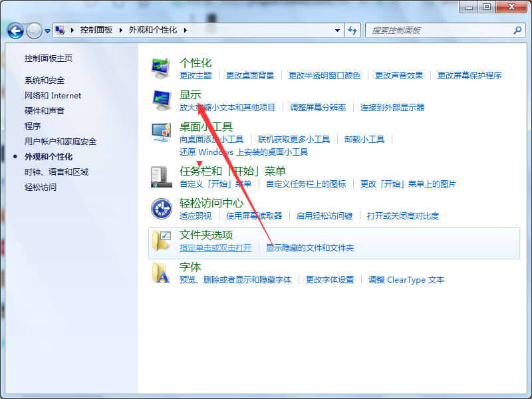Go to 控制面板主页 in sidebar

[48, 59]
